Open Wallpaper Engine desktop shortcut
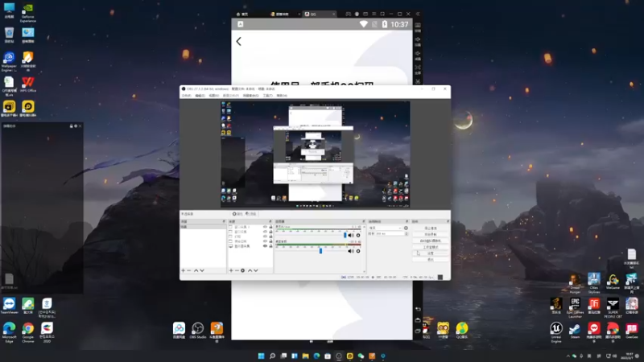Viewport: 644px width, 362px height. (9, 61)
